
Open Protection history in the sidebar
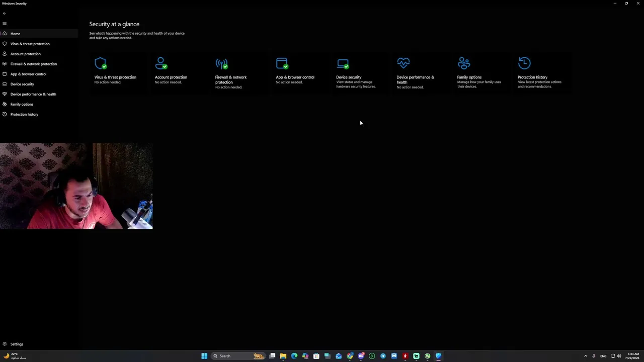click(39, 114)
